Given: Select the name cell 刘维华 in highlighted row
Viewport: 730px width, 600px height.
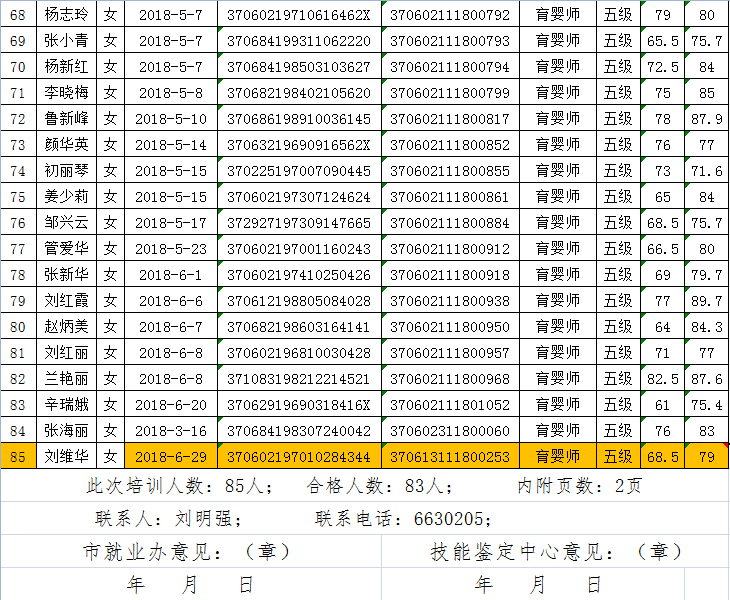Looking at the screenshot, I should pyautogui.click(x=67, y=456).
